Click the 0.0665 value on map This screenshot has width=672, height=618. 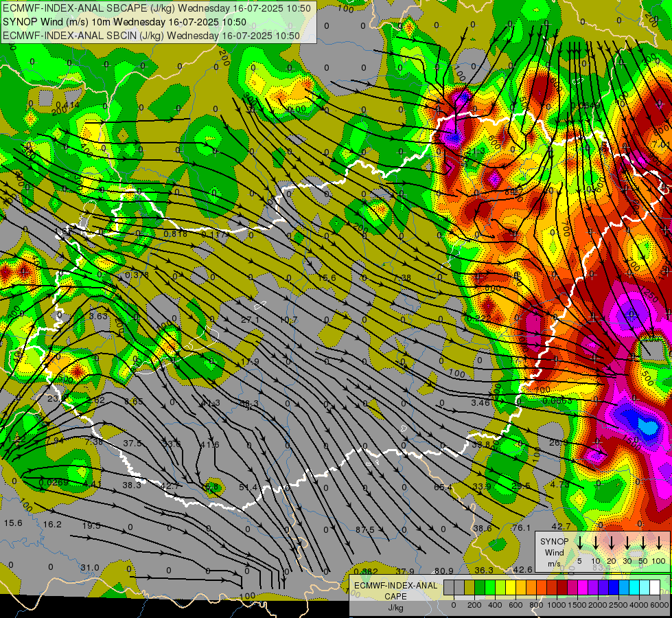point(557,400)
